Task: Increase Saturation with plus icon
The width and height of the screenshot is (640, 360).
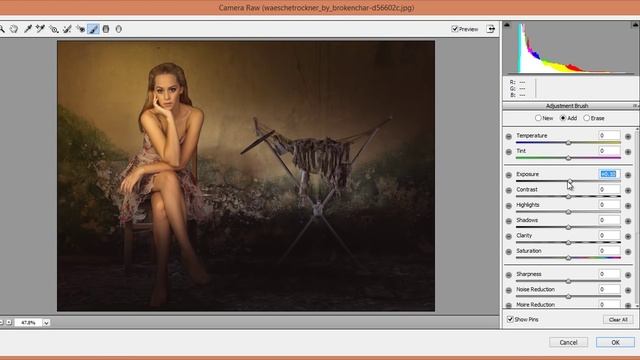Action: click(x=628, y=252)
